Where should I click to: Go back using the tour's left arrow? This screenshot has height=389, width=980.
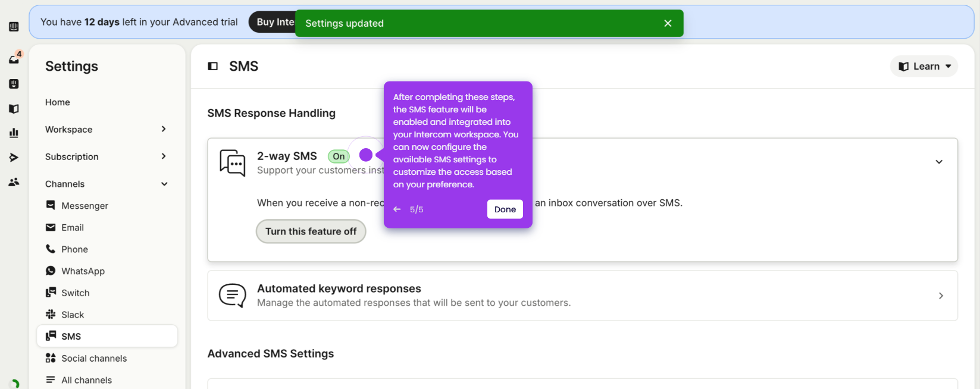click(397, 209)
